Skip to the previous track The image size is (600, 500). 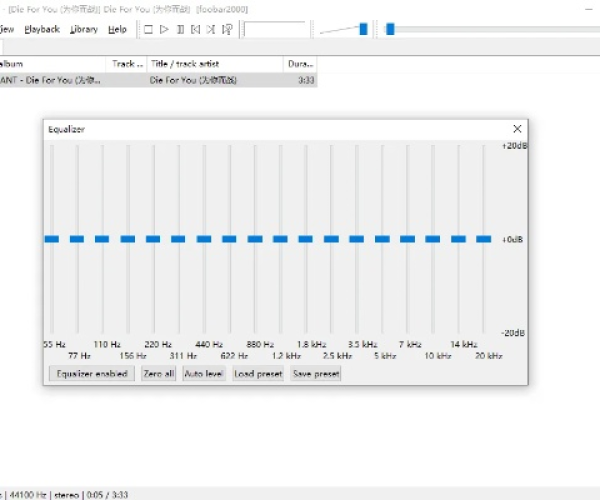196,29
